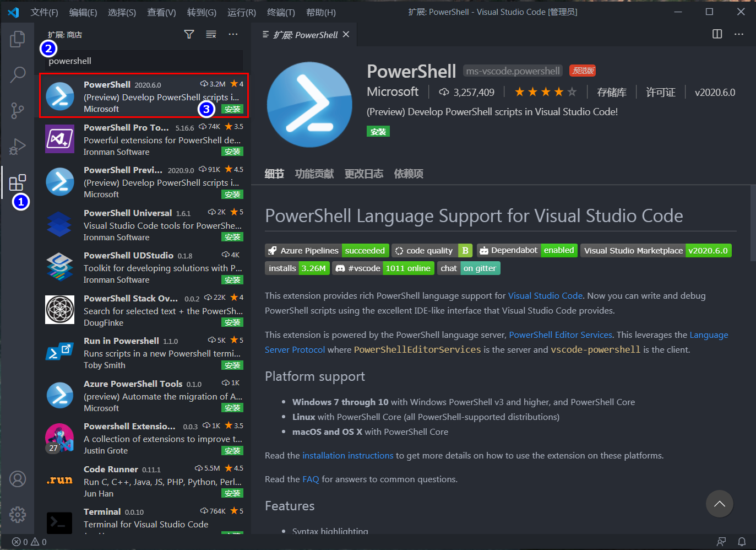
Task: Open the Search view in activity bar
Action: coord(18,74)
